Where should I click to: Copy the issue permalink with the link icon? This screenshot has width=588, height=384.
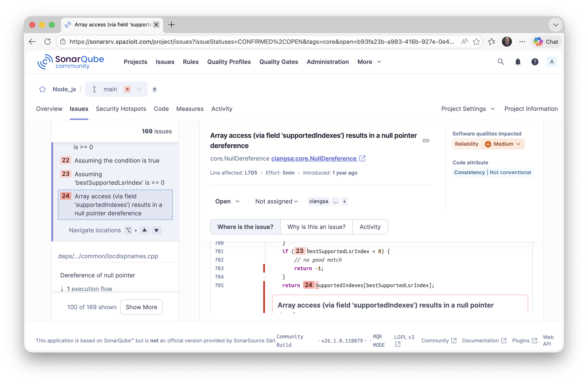tap(426, 140)
